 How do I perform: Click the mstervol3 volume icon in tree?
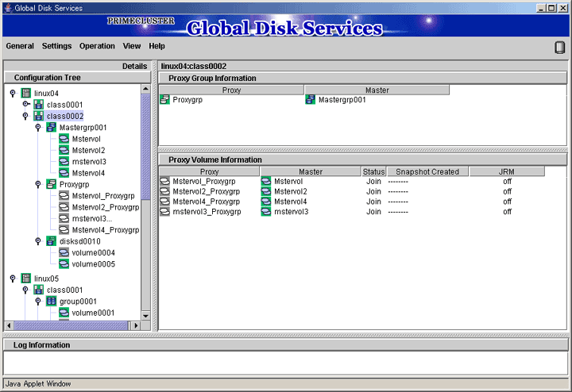pos(64,161)
